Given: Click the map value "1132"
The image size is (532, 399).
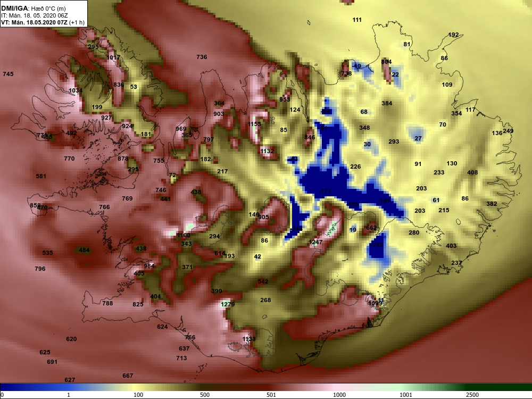Looking at the screenshot, I should coord(267,151).
